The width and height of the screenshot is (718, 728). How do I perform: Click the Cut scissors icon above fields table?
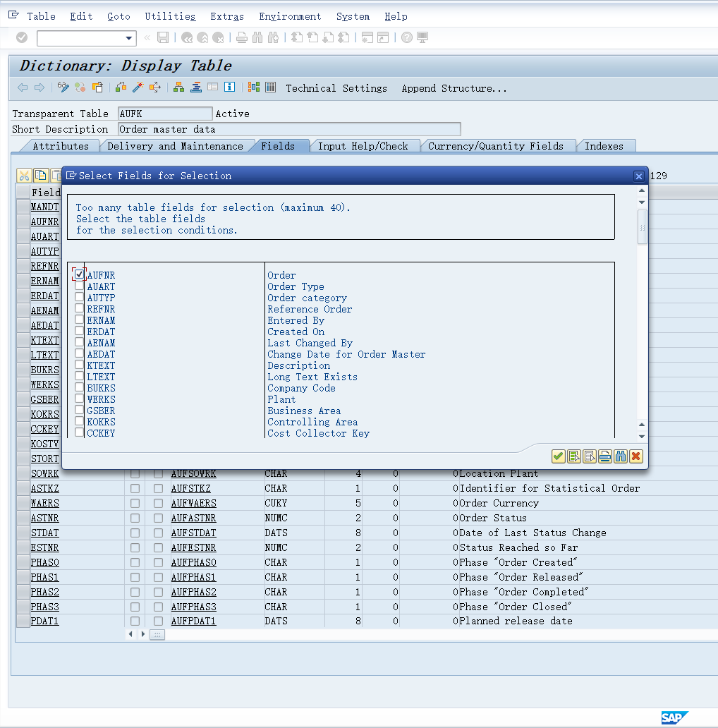pyautogui.click(x=24, y=176)
